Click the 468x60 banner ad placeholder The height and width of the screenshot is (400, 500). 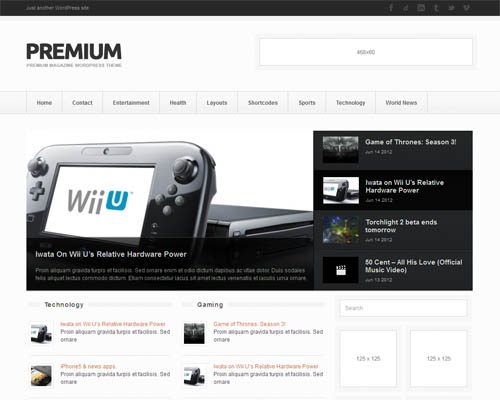366,52
